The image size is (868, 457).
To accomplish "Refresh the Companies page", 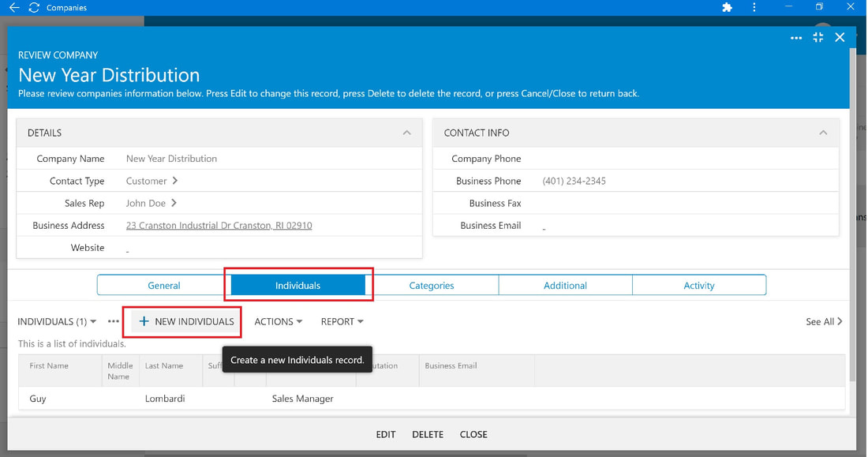I will [34, 7].
